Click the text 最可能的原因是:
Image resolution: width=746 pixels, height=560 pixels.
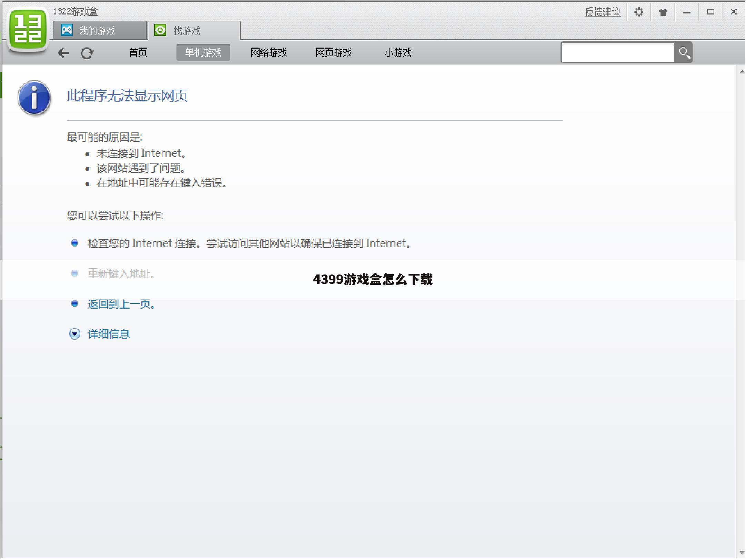pyautogui.click(x=104, y=137)
